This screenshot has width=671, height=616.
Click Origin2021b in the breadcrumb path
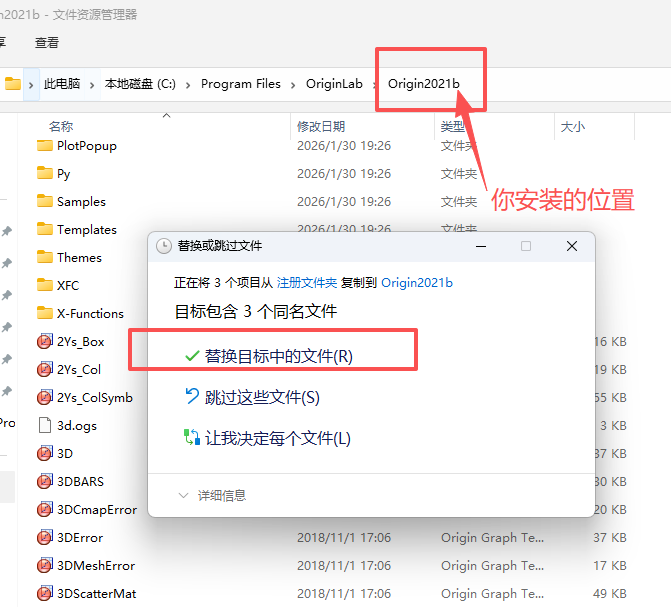[424, 84]
